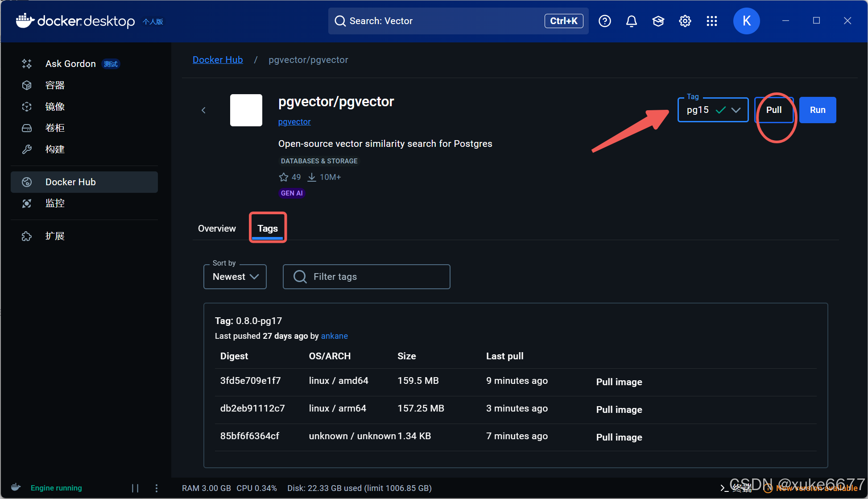The image size is (868, 499).
Task: Open the K user account avatar
Action: (747, 21)
